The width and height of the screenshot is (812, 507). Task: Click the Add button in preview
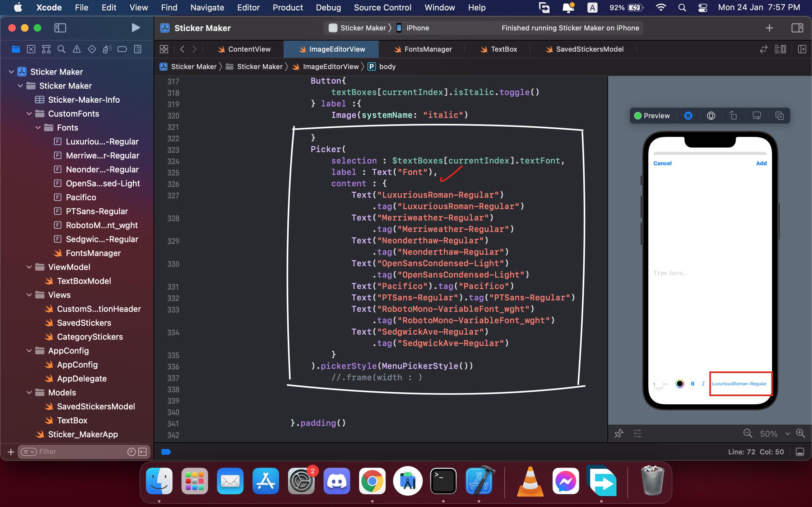tap(761, 162)
